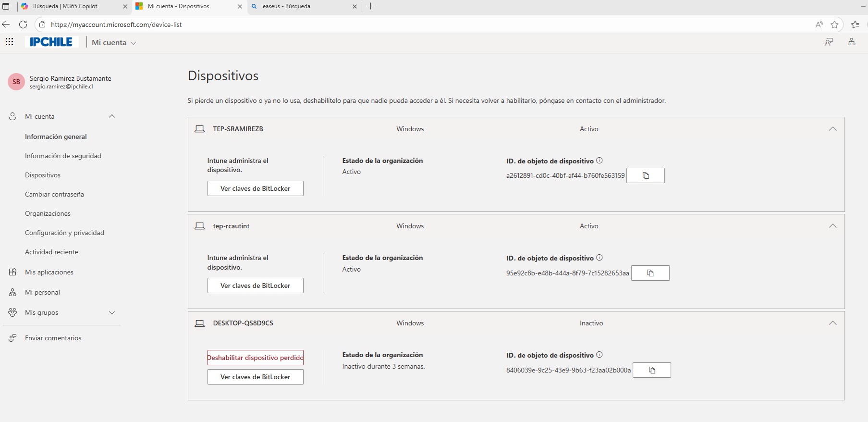Go back using the browser back arrow
Viewport: 868px width, 422px height.
(x=6, y=25)
